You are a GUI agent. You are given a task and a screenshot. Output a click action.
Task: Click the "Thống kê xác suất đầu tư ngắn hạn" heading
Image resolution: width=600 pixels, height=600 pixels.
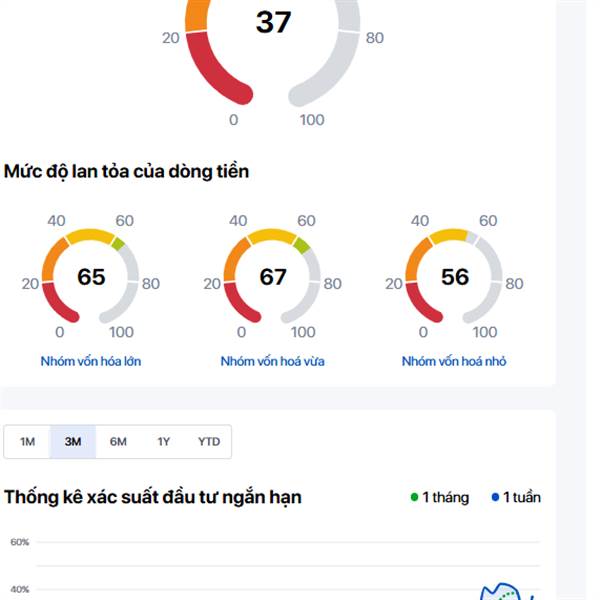[x=153, y=497]
